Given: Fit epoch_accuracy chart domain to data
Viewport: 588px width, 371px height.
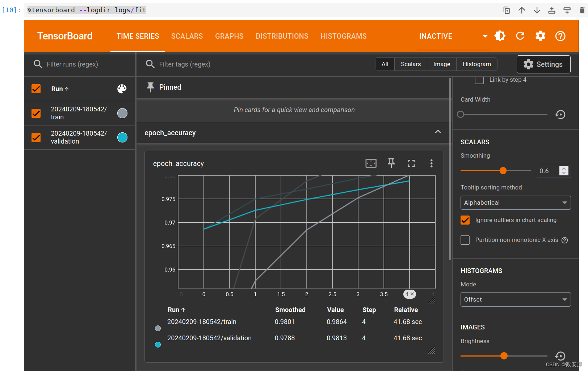Looking at the screenshot, I should point(371,163).
